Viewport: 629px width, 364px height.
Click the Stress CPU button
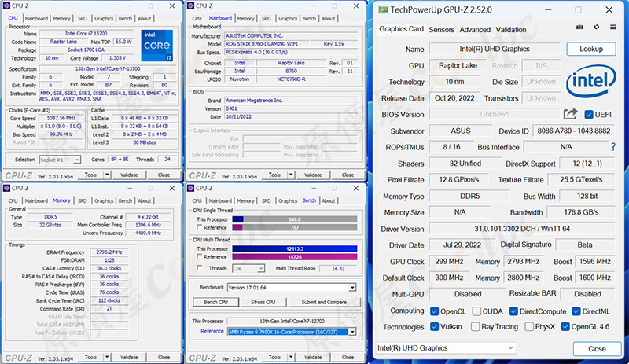click(263, 302)
